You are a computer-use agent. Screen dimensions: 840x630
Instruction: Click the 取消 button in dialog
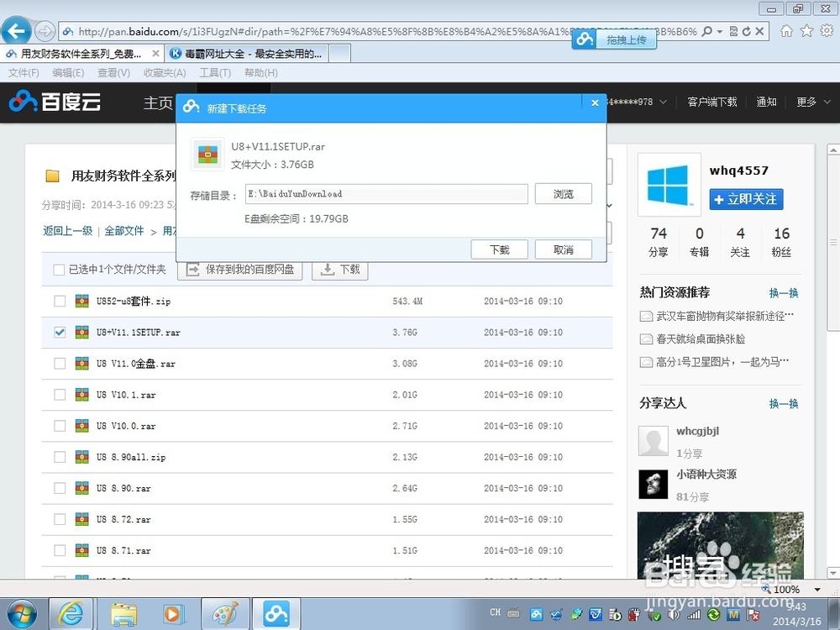[563, 249]
